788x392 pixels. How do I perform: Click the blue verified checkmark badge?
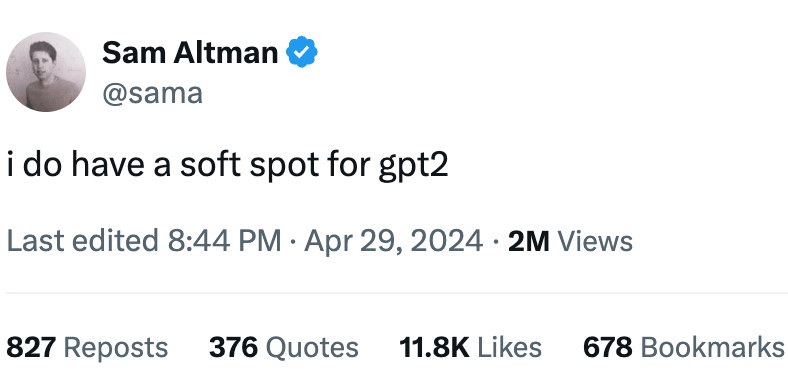pyautogui.click(x=302, y=52)
